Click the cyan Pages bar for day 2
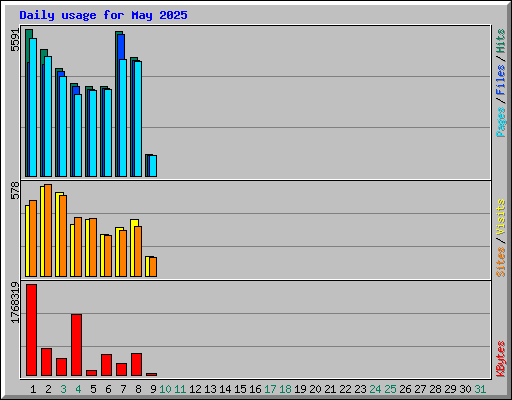The width and height of the screenshot is (512, 400). (x=48, y=116)
